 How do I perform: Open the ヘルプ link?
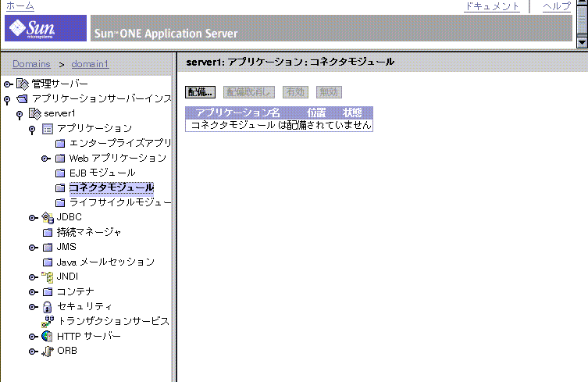coord(557,6)
